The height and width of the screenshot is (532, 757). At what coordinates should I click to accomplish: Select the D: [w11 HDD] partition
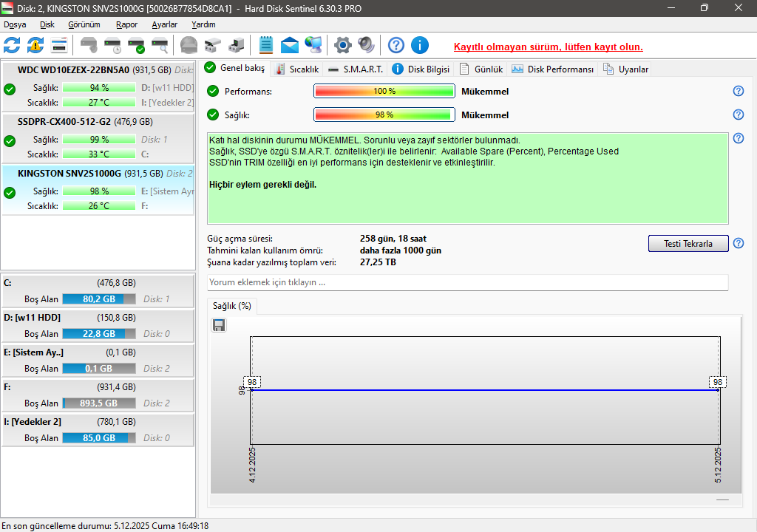pyautogui.click(x=98, y=325)
